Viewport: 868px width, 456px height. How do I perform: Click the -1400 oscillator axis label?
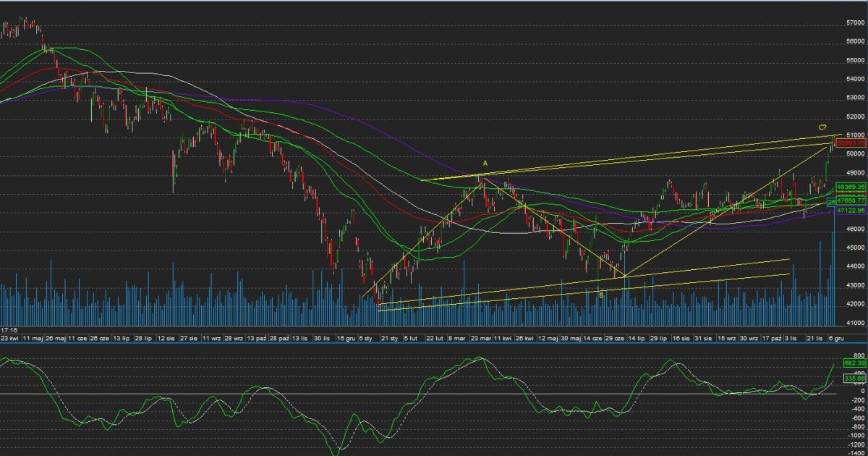coord(854,453)
